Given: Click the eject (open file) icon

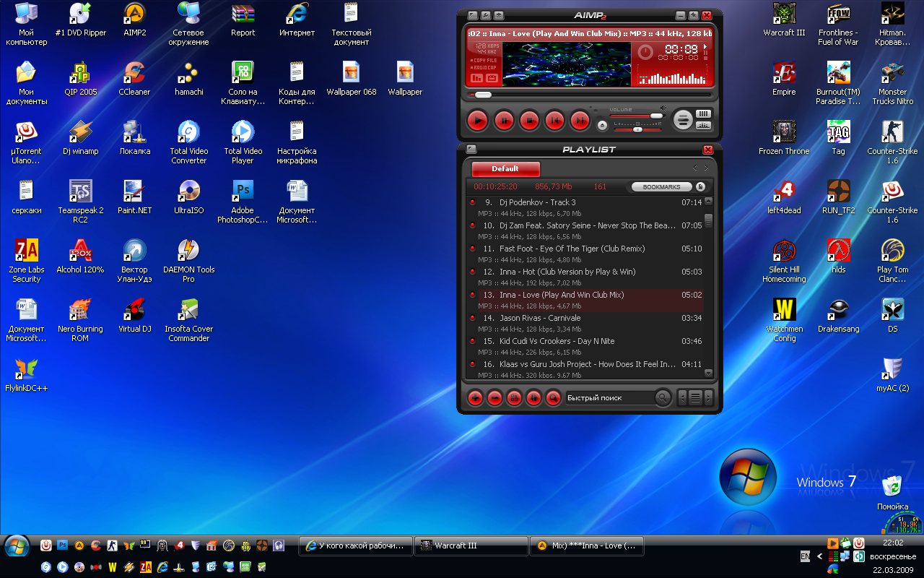Looking at the screenshot, I should 602,125.
